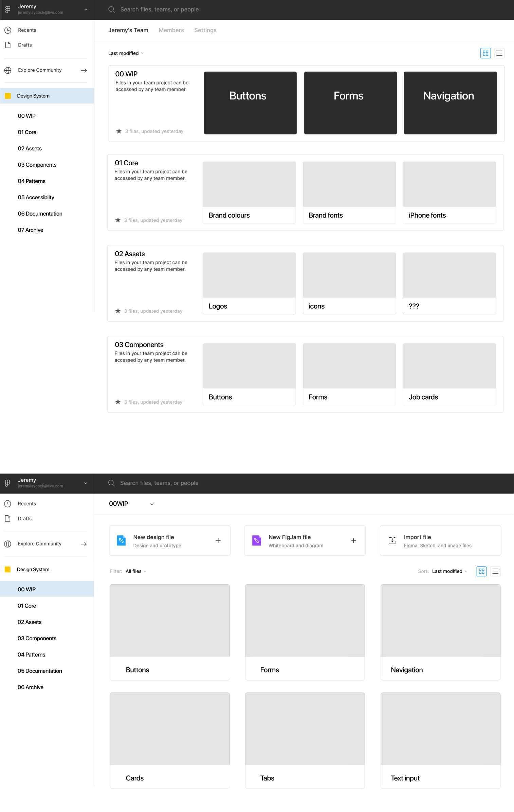Click the Drafts page icon in bottom sidebar
Screen dimensions: 514x812
[8, 518]
